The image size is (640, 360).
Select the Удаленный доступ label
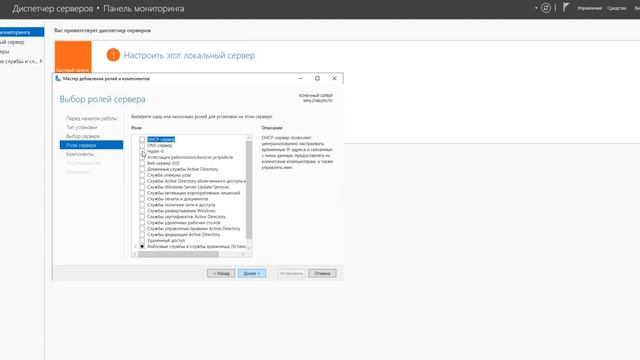coord(166,240)
